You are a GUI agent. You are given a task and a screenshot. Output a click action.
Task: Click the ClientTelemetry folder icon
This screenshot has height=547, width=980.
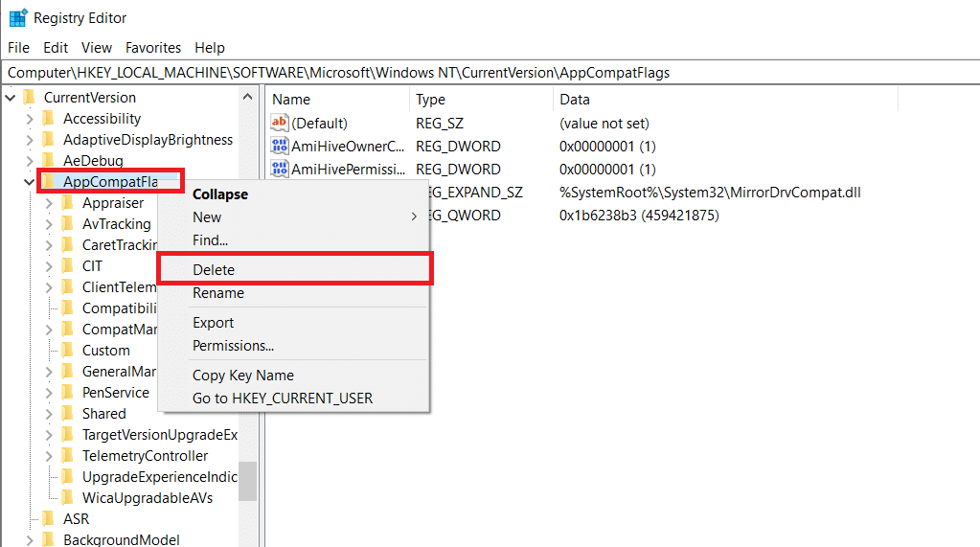click(x=67, y=287)
